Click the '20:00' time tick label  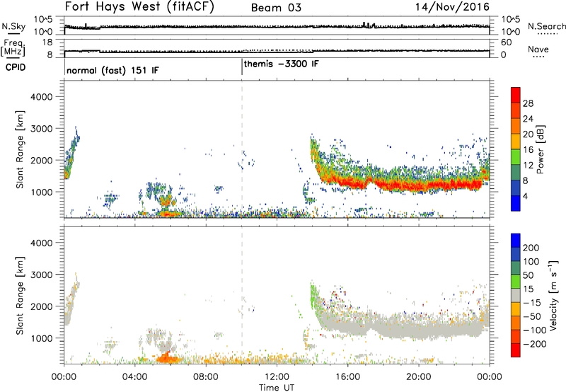pos(418,377)
